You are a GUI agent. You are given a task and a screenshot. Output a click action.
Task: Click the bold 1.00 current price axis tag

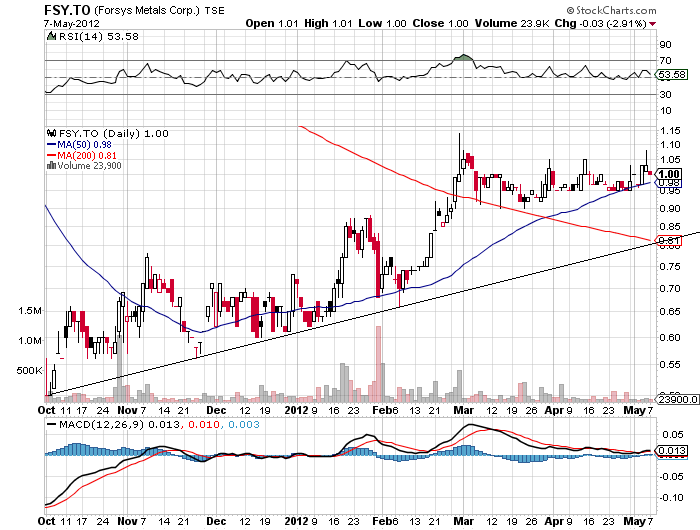[x=669, y=174]
